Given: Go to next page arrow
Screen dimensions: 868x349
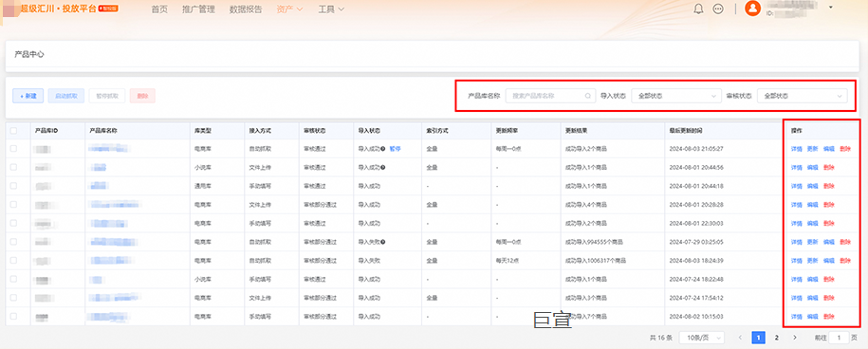Looking at the screenshot, I should pyautogui.click(x=795, y=338).
